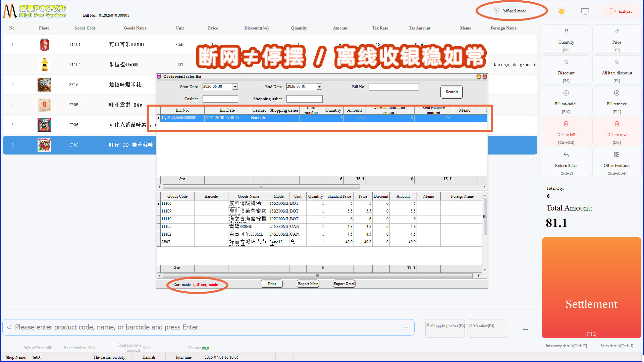Image resolution: width=644 pixels, height=362 pixels.
Task: Click the Price tag icon
Action: [616, 32]
